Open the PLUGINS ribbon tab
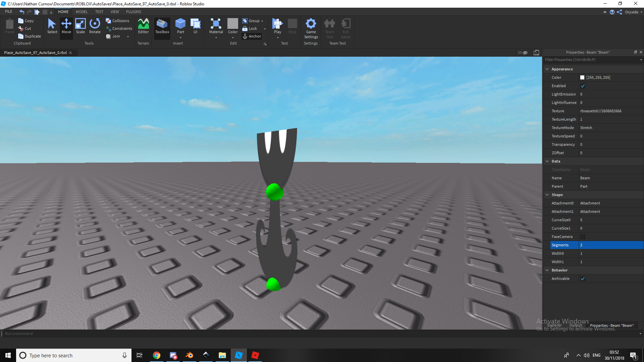This screenshot has width=644, height=362. [133, 12]
